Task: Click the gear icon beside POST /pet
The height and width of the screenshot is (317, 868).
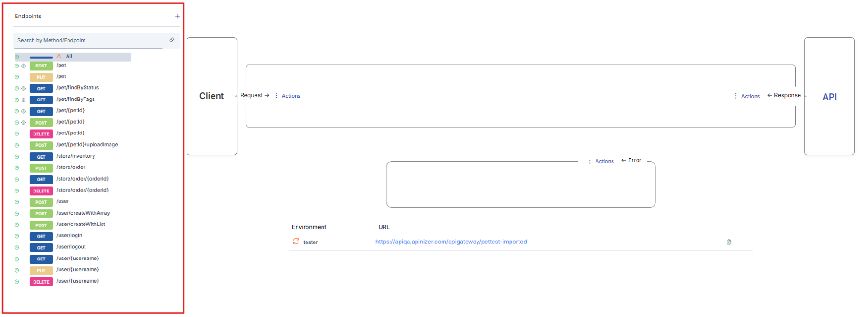Action: tap(24, 66)
